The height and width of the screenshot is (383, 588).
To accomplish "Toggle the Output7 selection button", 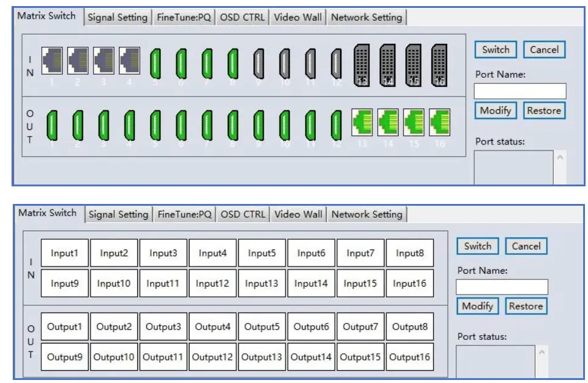I will pos(361,326).
